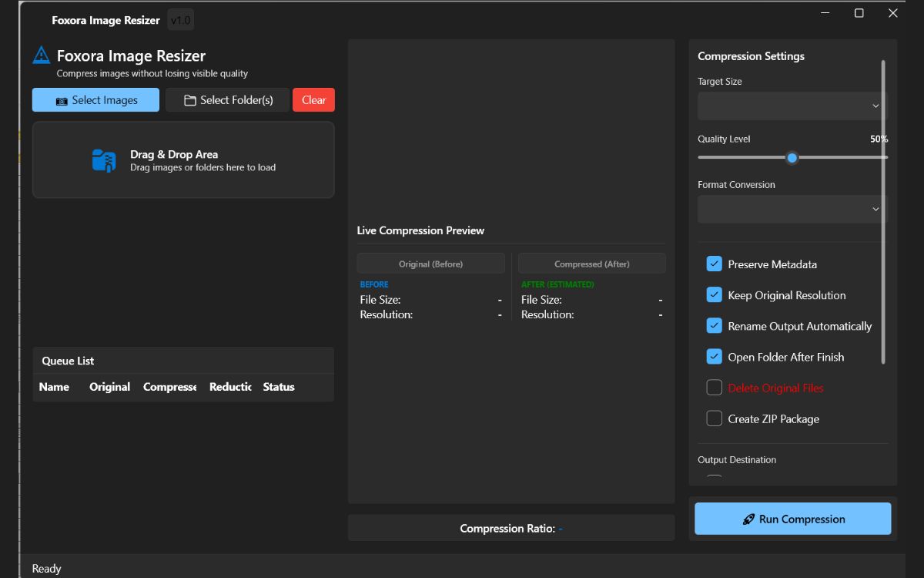The height and width of the screenshot is (578, 924).
Task: Click the Compression Ratio readout
Action: coord(511,528)
